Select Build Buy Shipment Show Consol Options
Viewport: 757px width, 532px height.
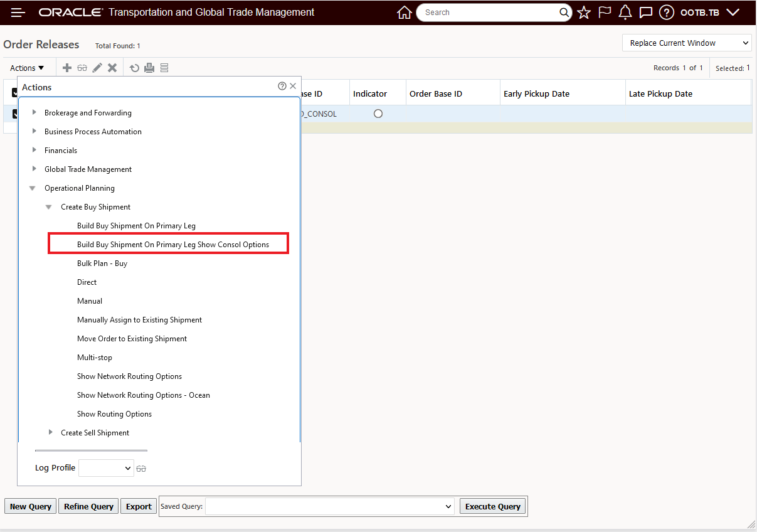(x=173, y=245)
